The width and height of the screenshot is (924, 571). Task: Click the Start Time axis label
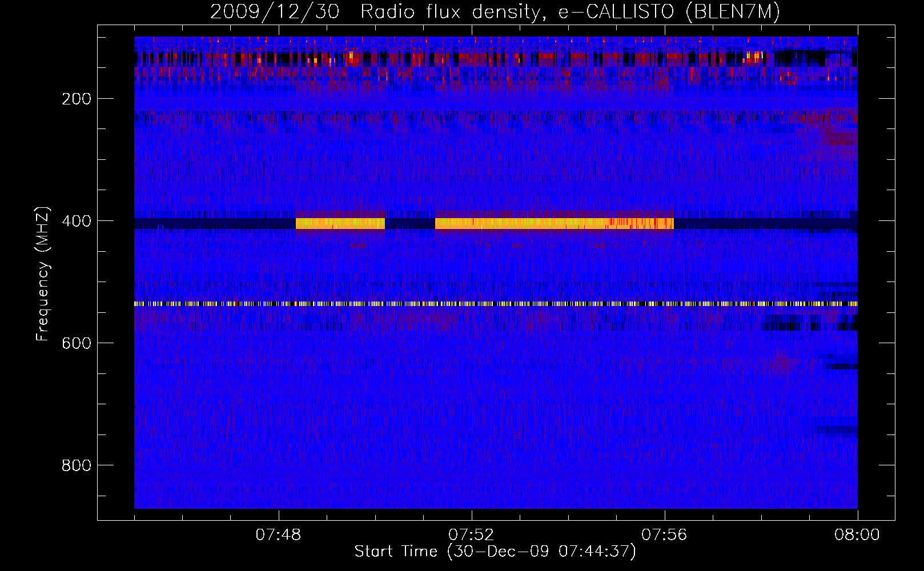click(x=495, y=552)
